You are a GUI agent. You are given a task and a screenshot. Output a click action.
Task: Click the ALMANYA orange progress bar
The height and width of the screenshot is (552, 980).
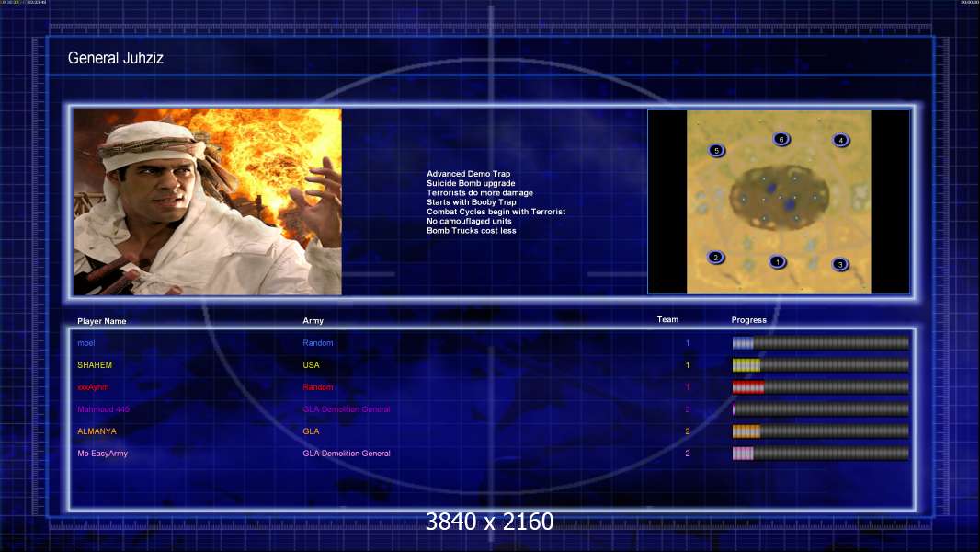(821, 431)
